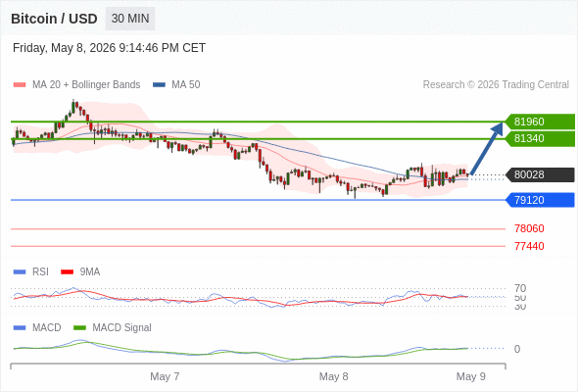Click the May 9 date axis label
The width and height of the screenshot is (578, 392).
(x=471, y=376)
